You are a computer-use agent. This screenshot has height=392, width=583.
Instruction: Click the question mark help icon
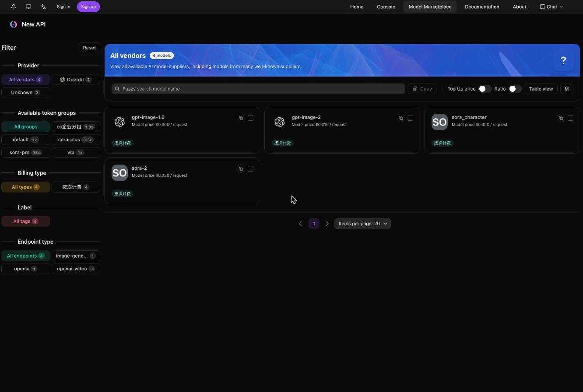click(x=563, y=60)
